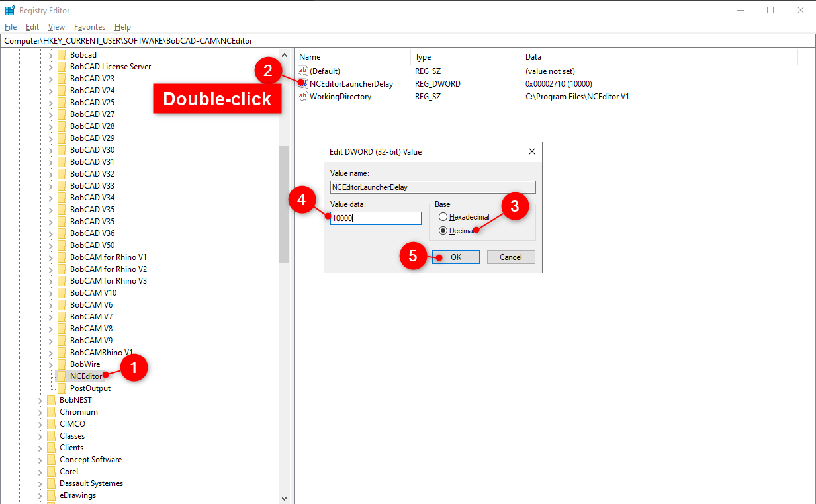Screen dimensions: 816x504
Task: Expand the Classes key
Action: click(x=40, y=436)
